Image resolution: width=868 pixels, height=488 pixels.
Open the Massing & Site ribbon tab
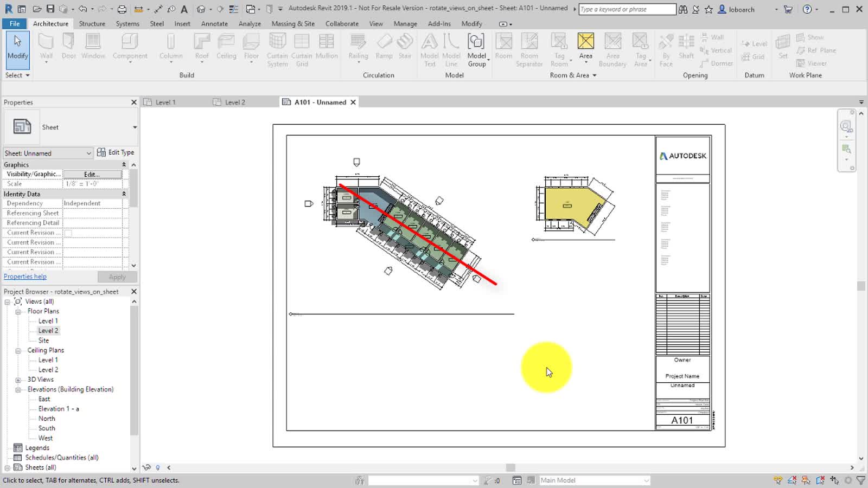pos(293,23)
